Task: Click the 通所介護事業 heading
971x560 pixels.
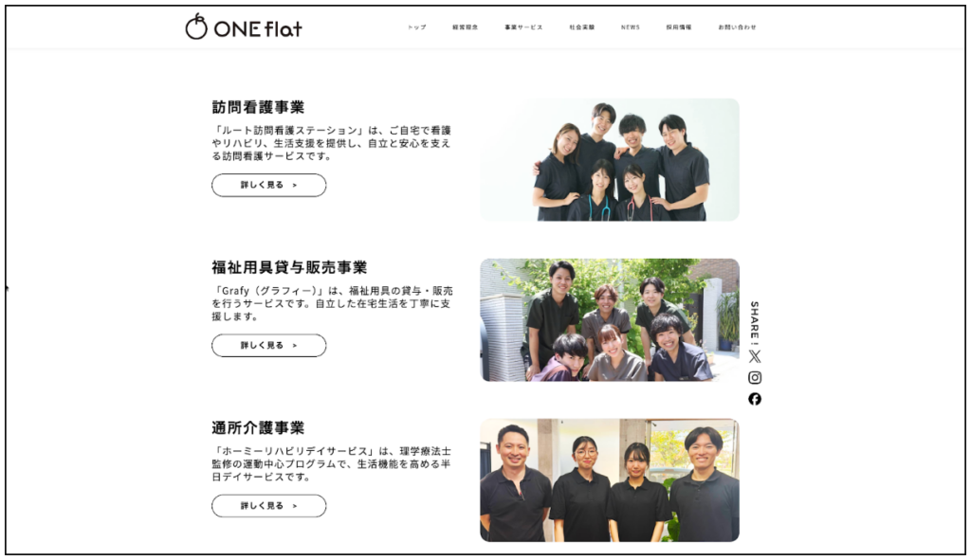Action: pos(258,427)
